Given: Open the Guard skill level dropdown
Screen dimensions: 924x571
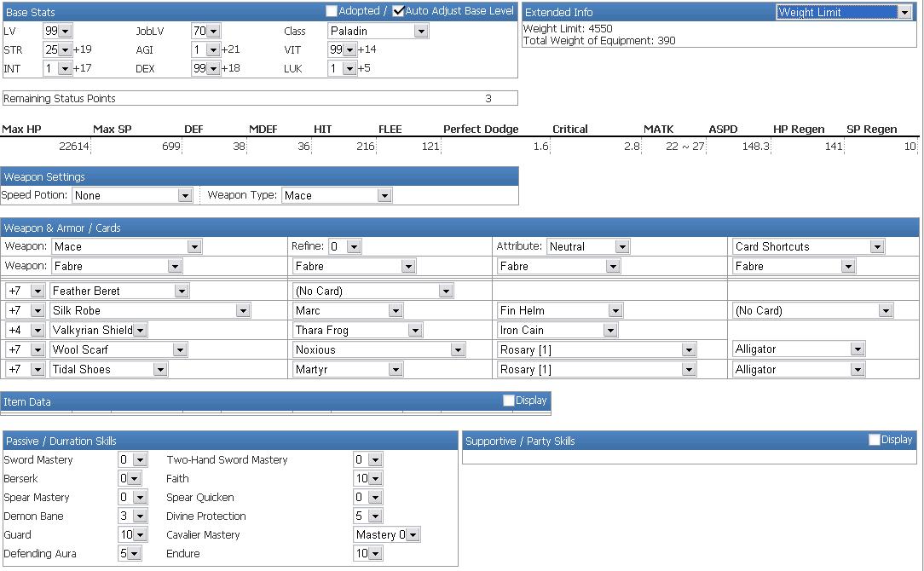Looking at the screenshot, I should point(133,535).
